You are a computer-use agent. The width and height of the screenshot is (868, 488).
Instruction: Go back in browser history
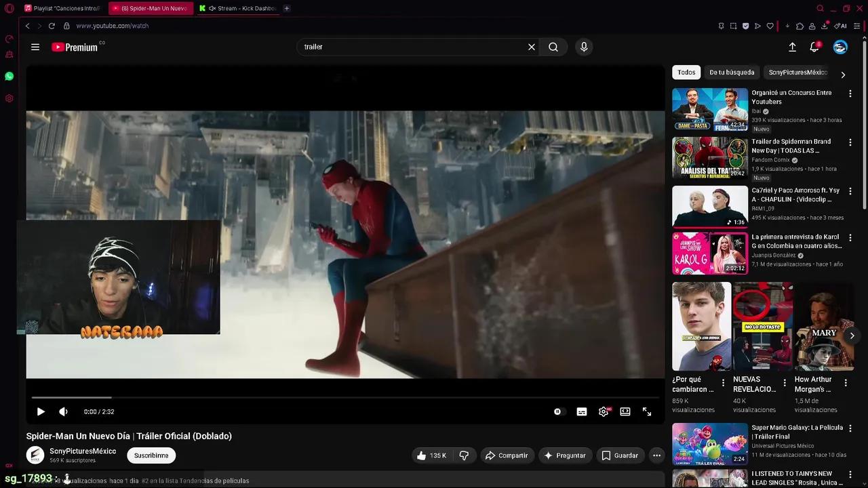(x=27, y=26)
